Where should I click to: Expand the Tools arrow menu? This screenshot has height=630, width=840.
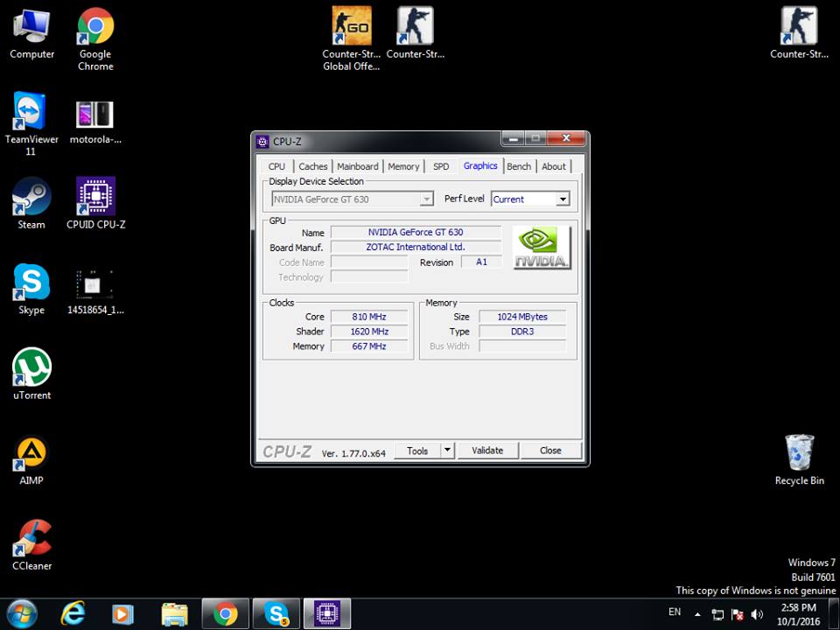tap(446, 451)
